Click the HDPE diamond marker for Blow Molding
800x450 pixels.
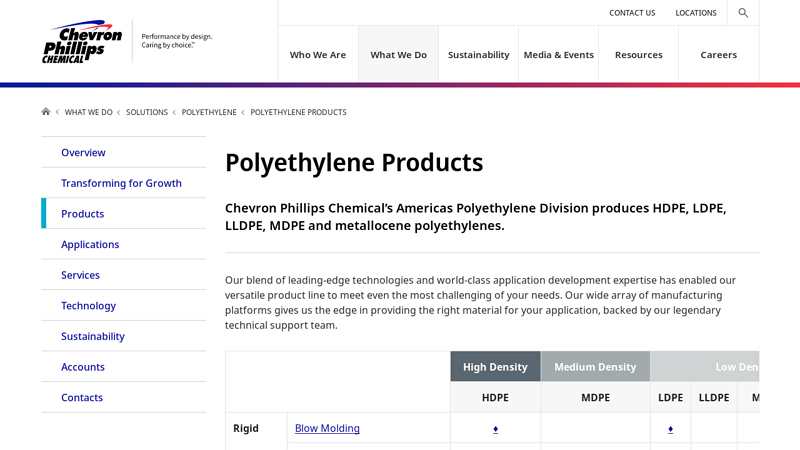pos(495,429)
